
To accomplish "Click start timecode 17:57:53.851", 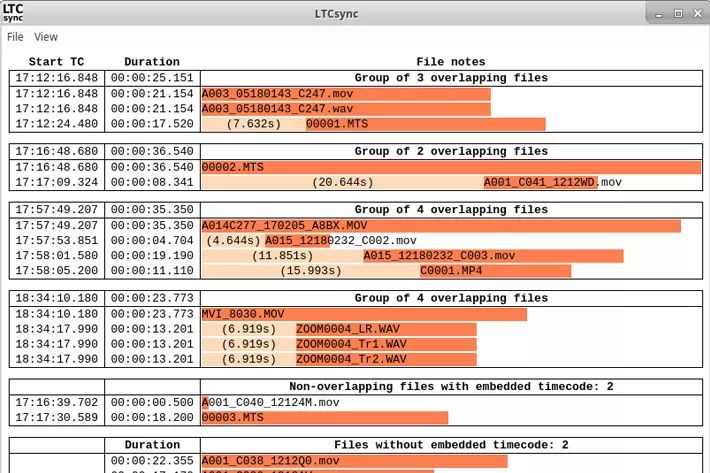I will click(x=57, y=240).
